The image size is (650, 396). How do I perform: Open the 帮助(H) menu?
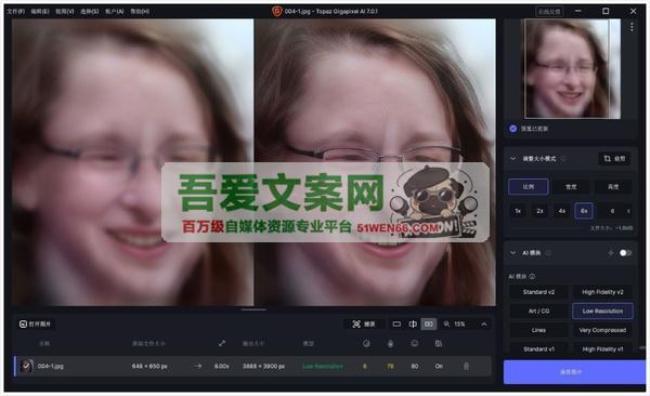pyautogui.click(x=140, y=12)
